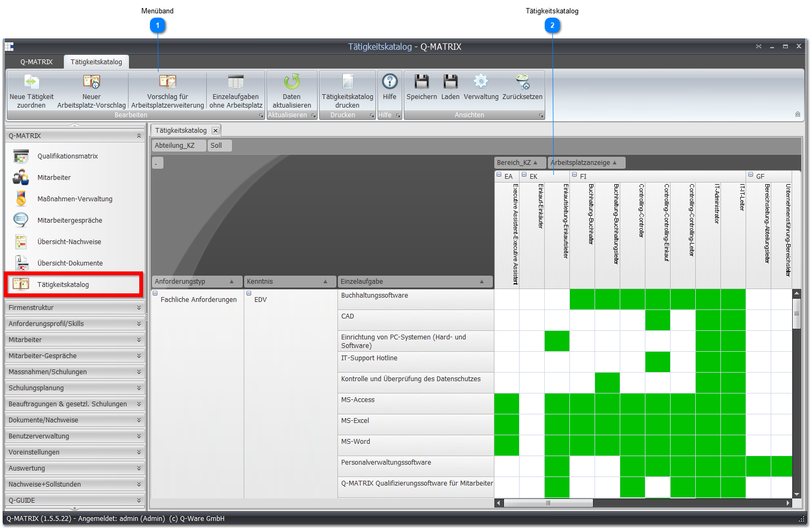Image resolution: width=812 pixels, height=530 pixels.
Task: Open Aktualisieren group dialog launcher
Action: pyautogui.click(x=314, y=116)
